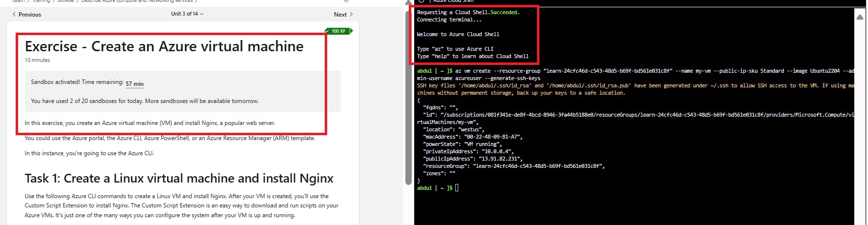Click the 'az vm create' command line
Image resolution: width=868 pixels, height=225 pixels.
coord(636,74)
